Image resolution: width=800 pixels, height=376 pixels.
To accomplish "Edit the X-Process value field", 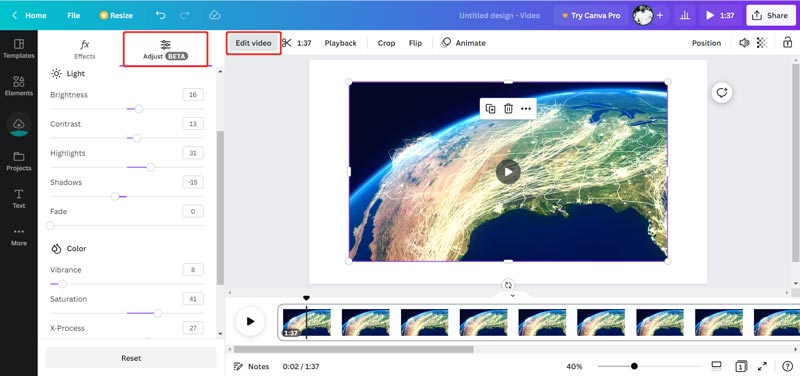I will click(x=193, y=328).
